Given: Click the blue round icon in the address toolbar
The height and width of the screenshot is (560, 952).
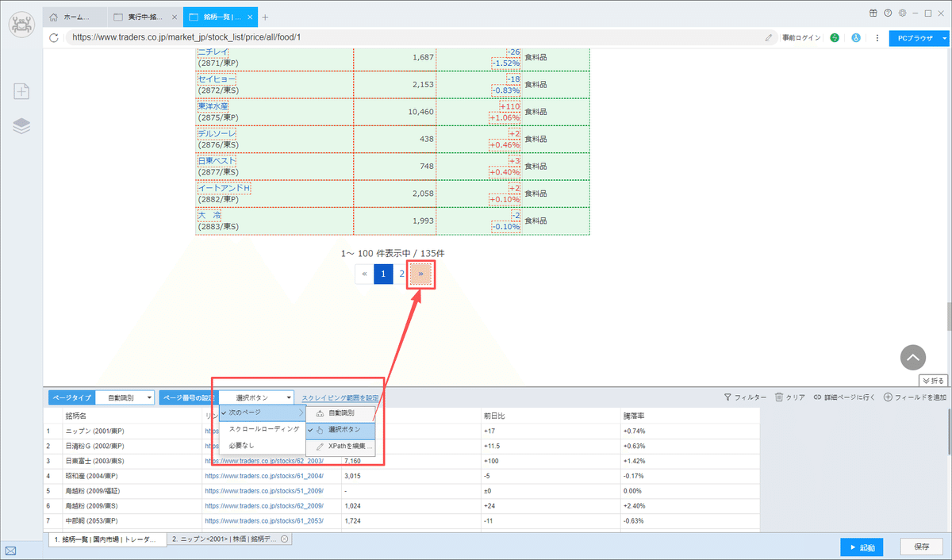Looking at the screenshot, I should click(x=856, y=37).
